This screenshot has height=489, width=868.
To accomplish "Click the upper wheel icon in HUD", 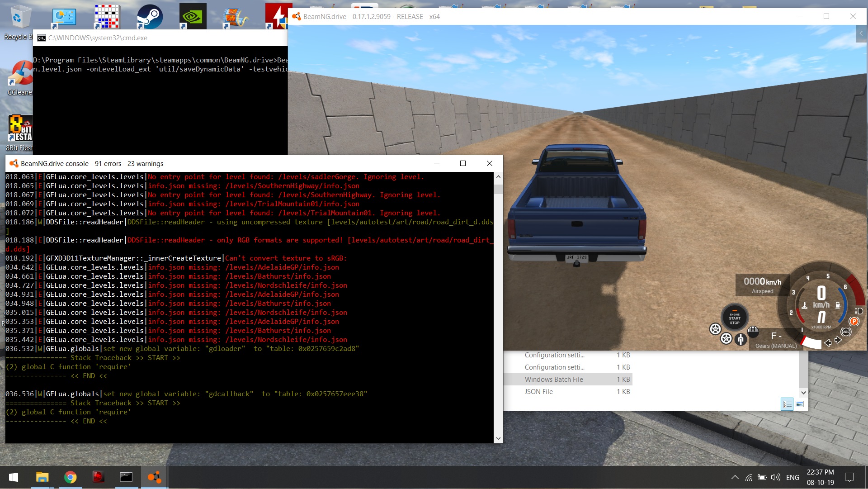I will coord(715,329).
